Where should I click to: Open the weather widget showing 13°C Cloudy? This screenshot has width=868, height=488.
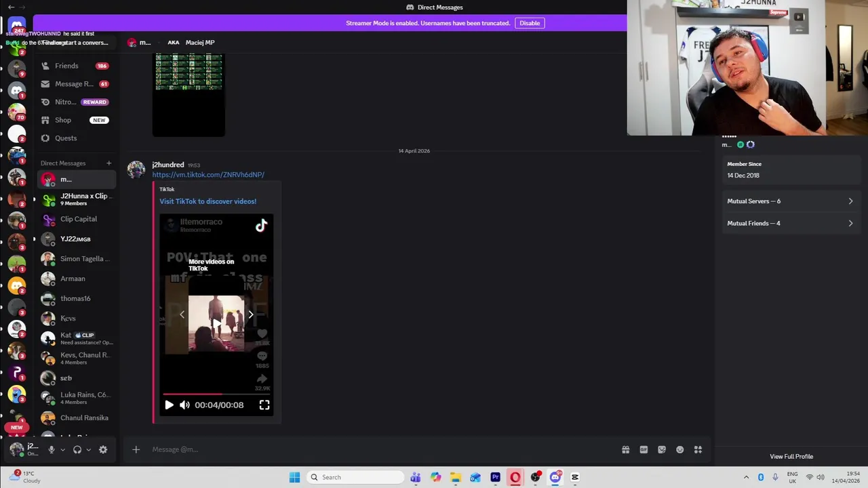pos(26,477)
